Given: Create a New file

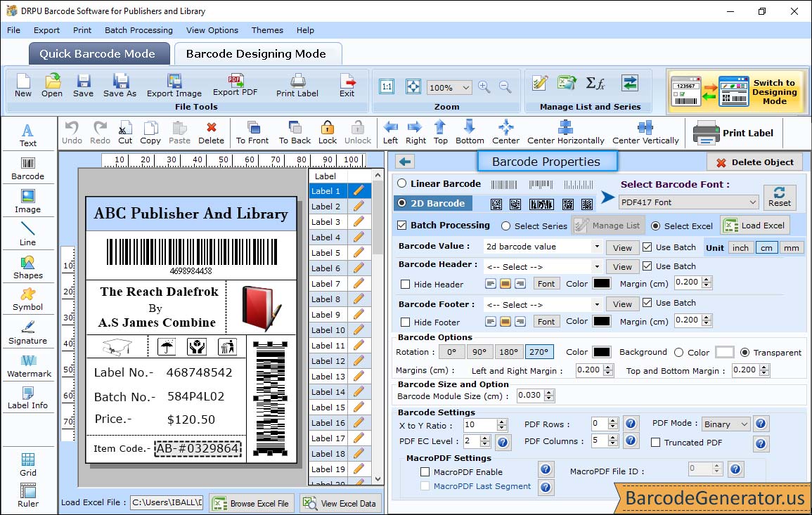Looking at the screenshot, I should pos(22,86).
